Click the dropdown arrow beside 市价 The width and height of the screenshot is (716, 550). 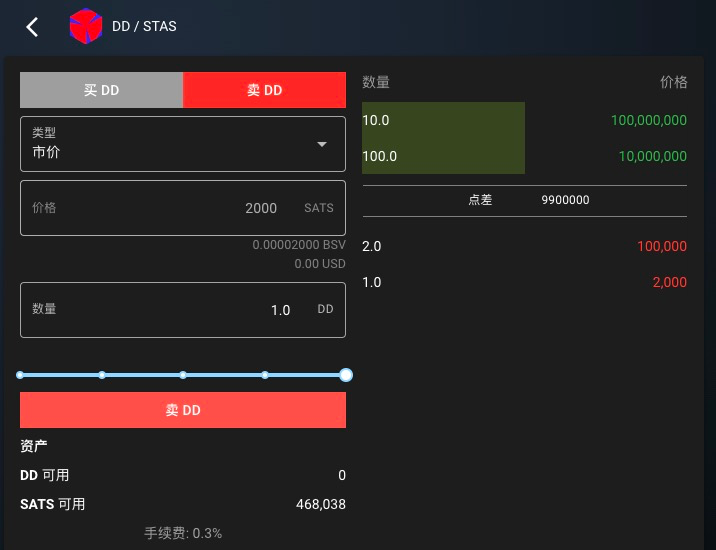pos(322,144)
